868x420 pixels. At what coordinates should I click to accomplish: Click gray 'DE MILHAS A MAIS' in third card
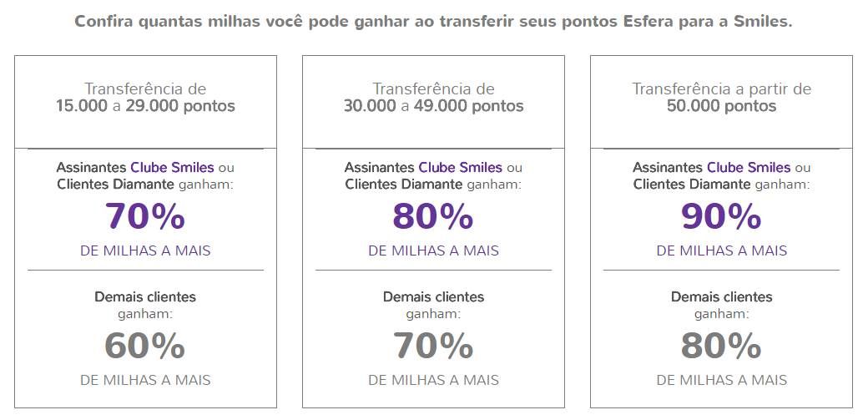(721, 380)
